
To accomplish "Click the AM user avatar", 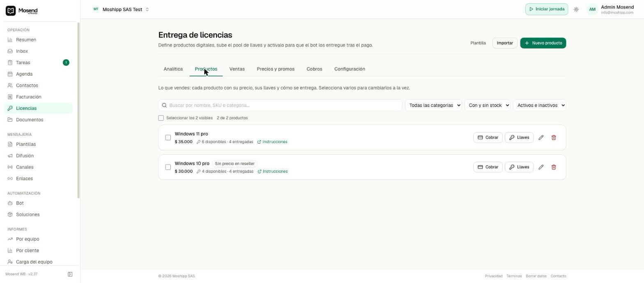I will [592, 9].
